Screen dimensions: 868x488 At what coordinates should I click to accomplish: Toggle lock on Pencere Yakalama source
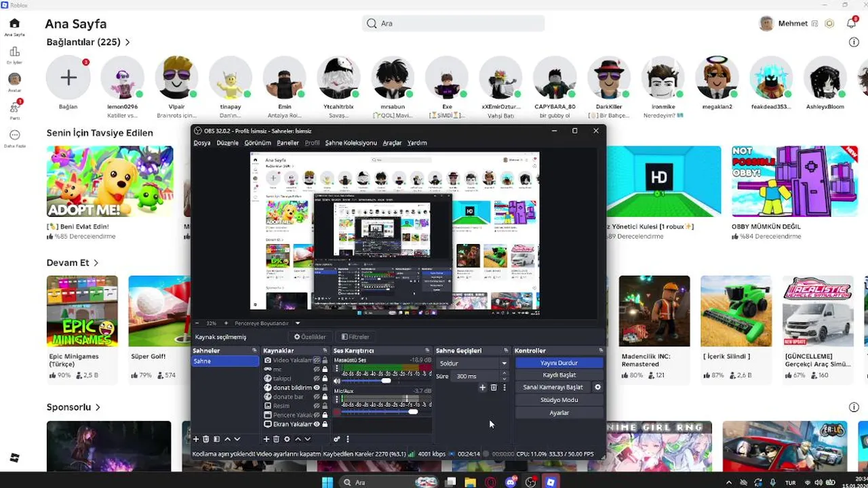pos(325,415)
